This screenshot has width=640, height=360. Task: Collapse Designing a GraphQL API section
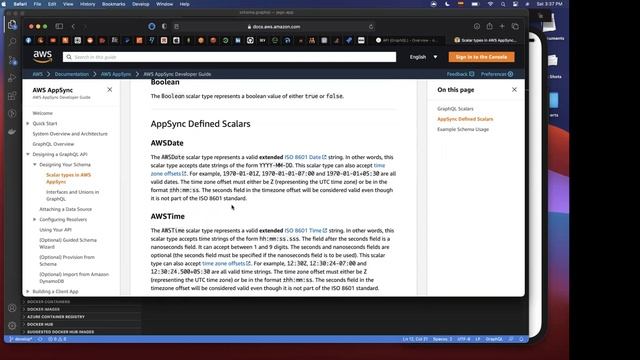[28, 154]
